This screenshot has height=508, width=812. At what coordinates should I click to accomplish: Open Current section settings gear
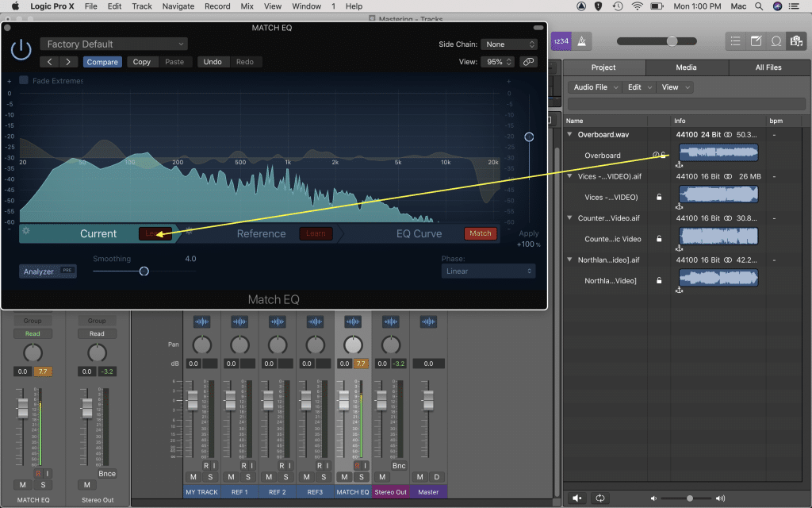26,233
